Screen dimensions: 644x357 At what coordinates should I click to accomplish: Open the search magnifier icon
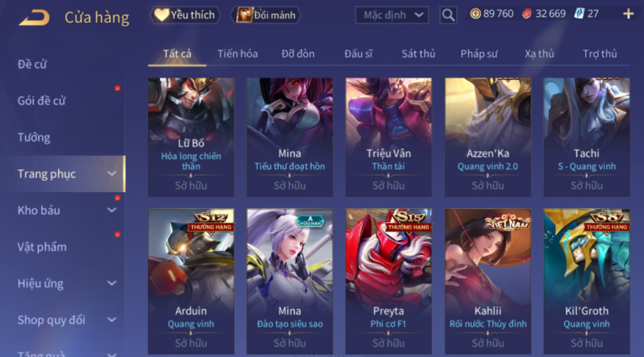448,15
